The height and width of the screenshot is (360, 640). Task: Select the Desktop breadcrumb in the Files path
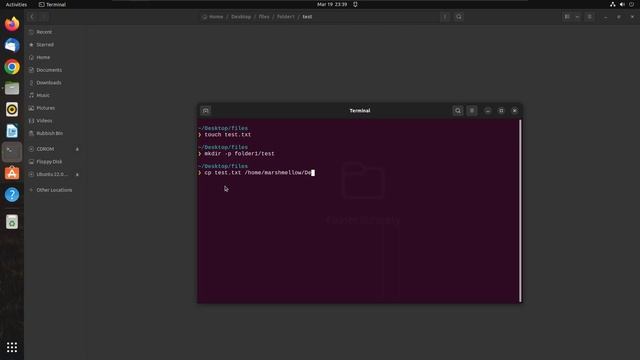(241, 17)
